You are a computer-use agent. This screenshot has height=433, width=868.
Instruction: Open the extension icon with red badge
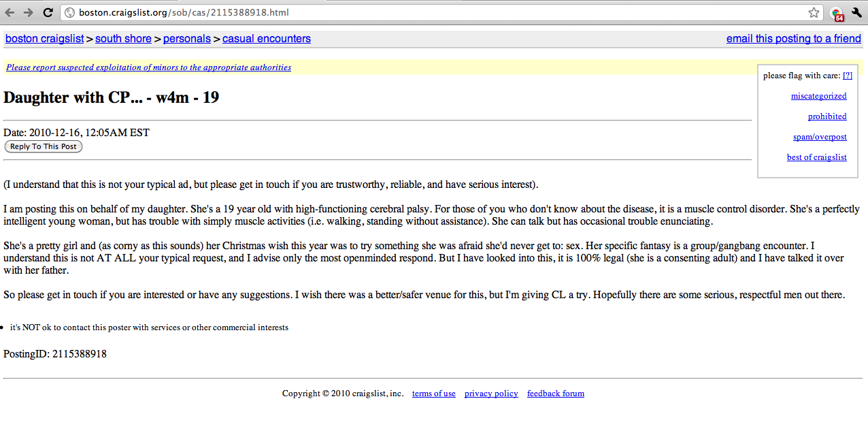(x=836, y=13)
